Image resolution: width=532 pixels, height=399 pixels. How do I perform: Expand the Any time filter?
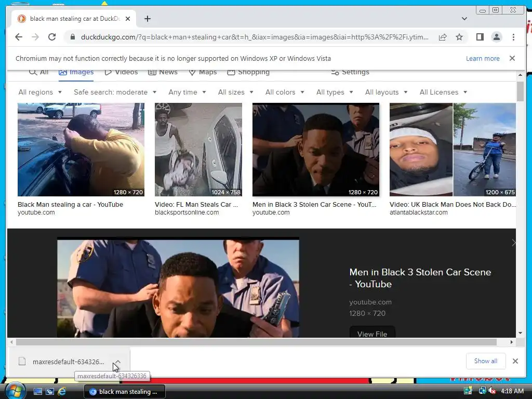point(187,92)
